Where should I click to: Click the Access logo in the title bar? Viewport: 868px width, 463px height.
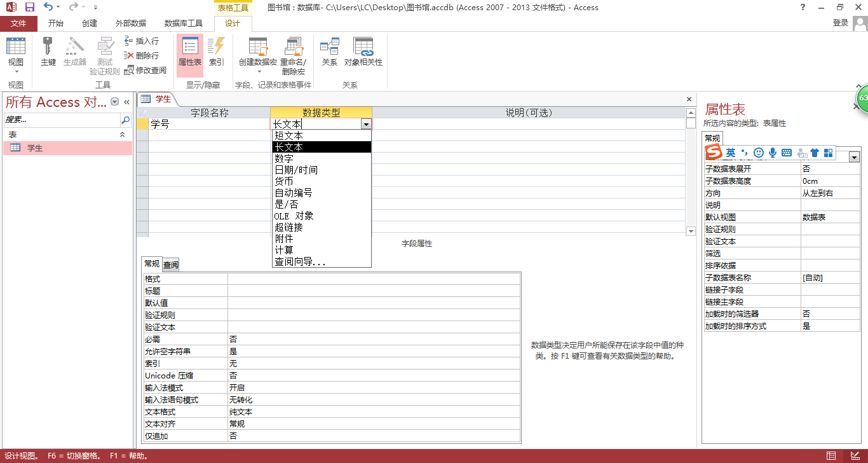point(11,8)
